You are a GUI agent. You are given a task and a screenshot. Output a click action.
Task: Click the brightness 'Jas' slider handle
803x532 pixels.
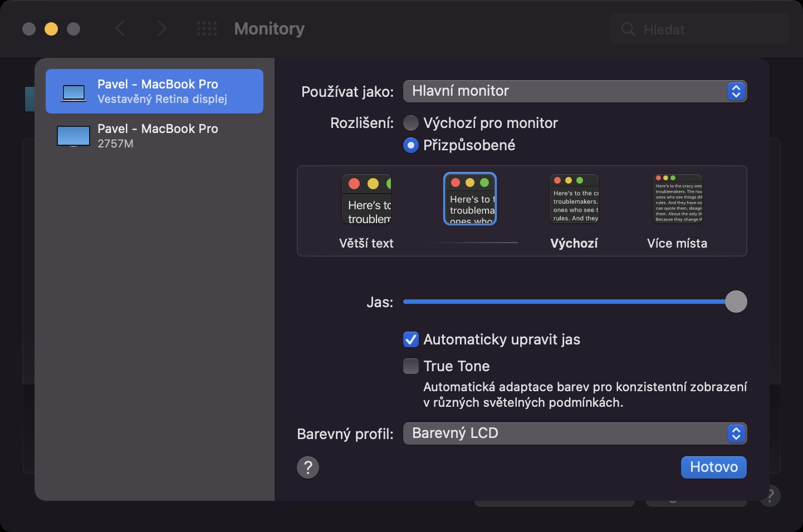[736, 302]
